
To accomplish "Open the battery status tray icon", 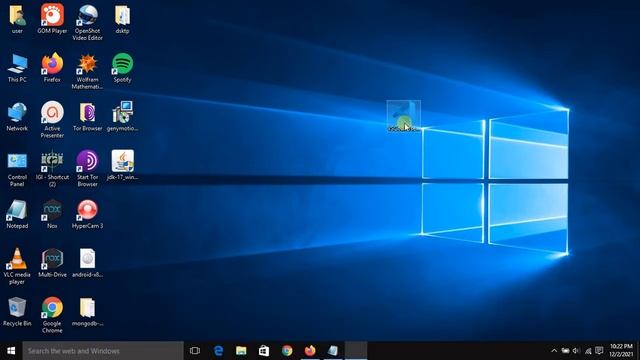I will click(x=565, y=351).
